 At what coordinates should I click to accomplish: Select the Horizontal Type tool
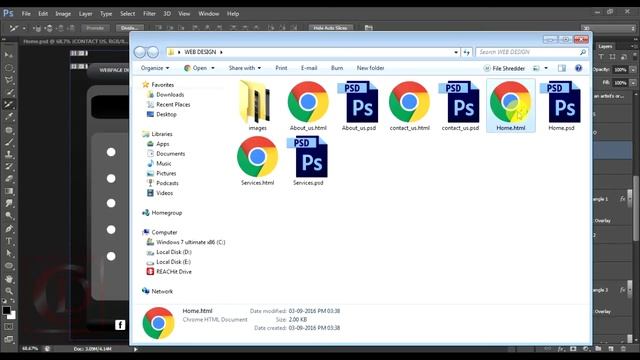point(9,241)
